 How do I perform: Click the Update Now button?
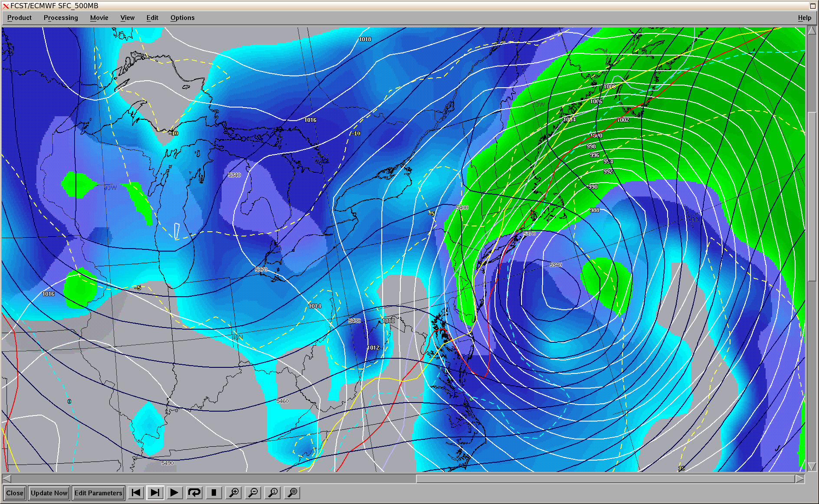[49, 493]
